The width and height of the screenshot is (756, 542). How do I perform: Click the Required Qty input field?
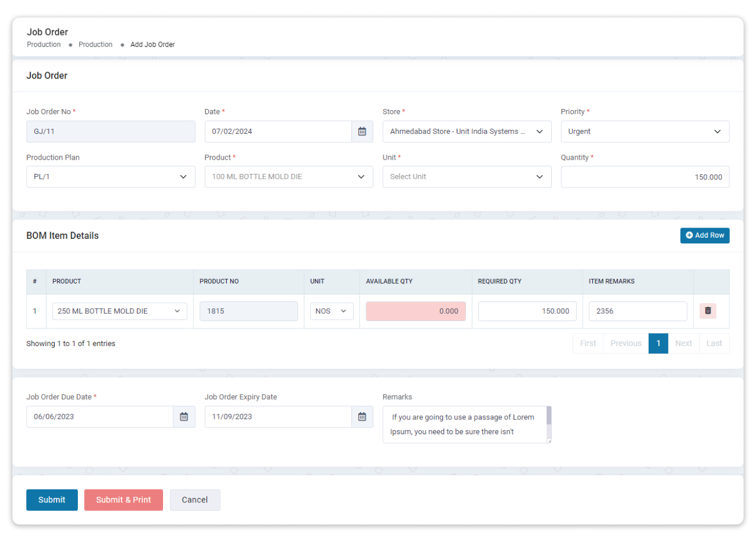pyautogui.click(x=527, y=311)
